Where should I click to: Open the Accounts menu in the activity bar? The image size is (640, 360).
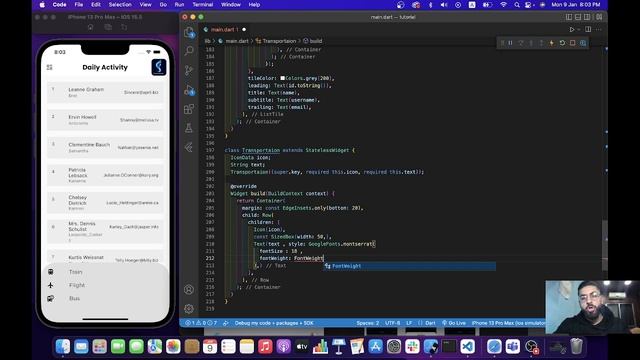189,289
